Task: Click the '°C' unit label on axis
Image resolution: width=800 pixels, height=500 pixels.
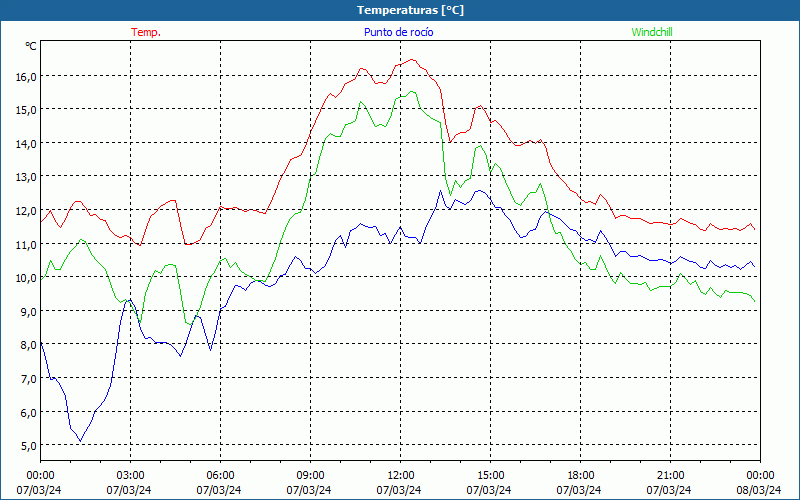Action: coord(31,46)
